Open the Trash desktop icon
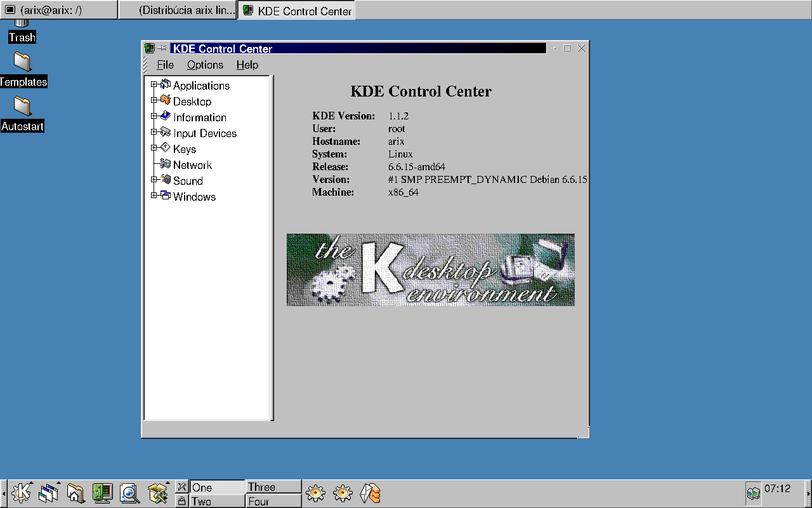Screen dimensions: 812x508 coord(22,30)
